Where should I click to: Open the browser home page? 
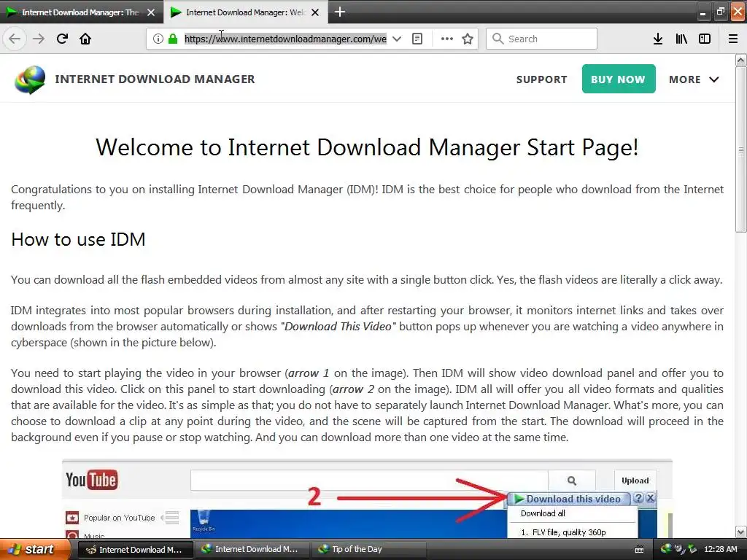(x=85, y=39)
